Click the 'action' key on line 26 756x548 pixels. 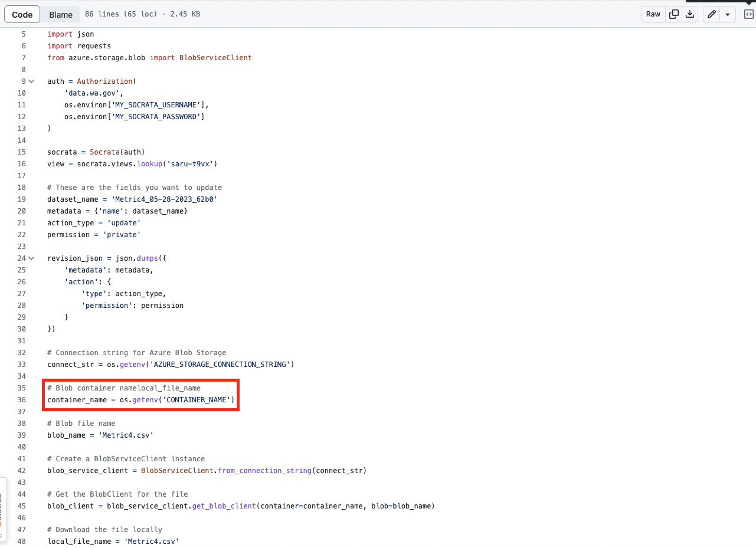tap(81, 282)
